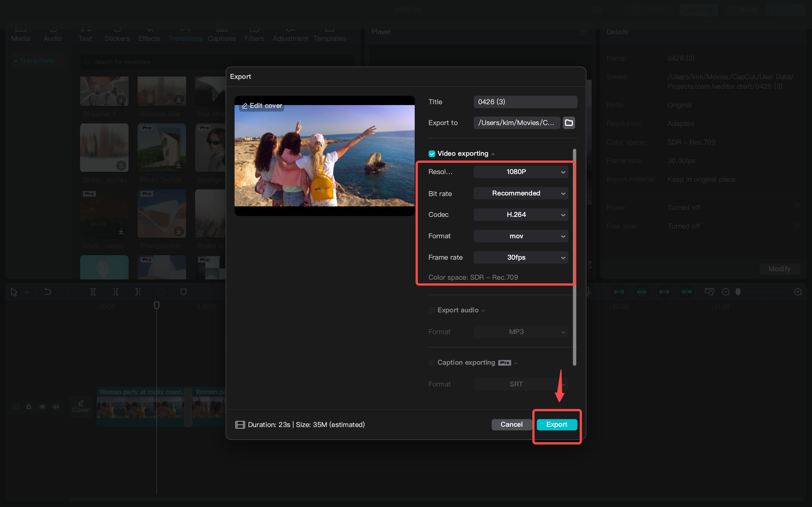
Task: Click the Cancel button
Action: 511,424
